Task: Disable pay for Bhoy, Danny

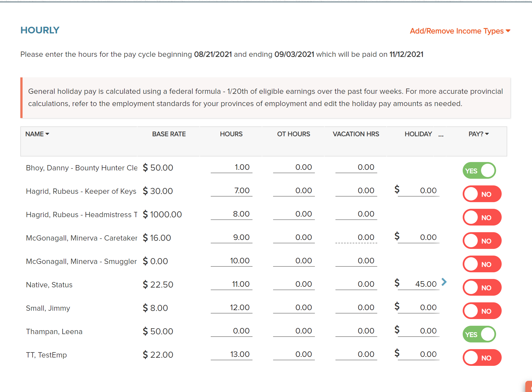Action: click(x=479, y=170)
